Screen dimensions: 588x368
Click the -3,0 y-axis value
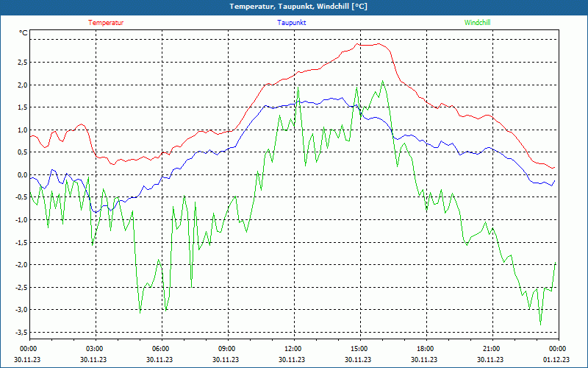coord(21,310)
